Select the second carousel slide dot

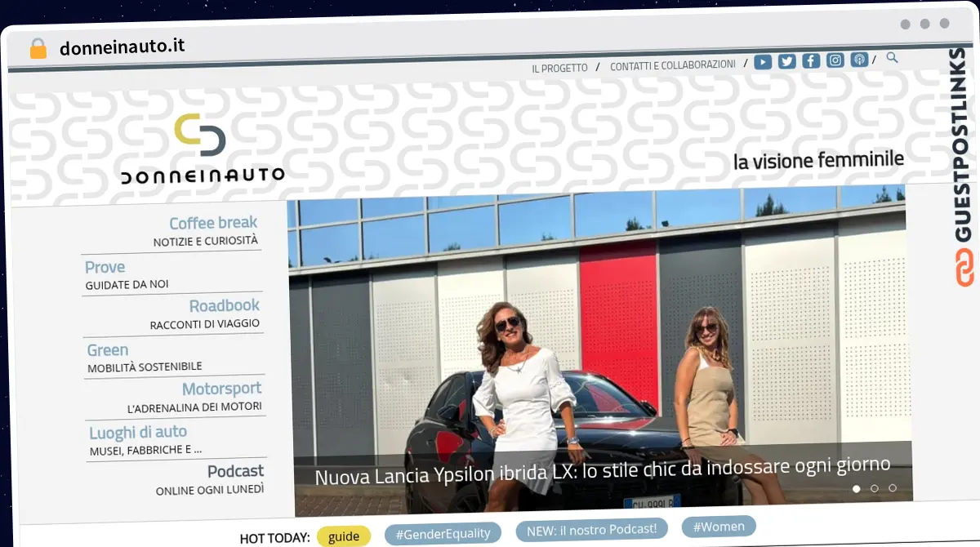[x=874, y=488]
